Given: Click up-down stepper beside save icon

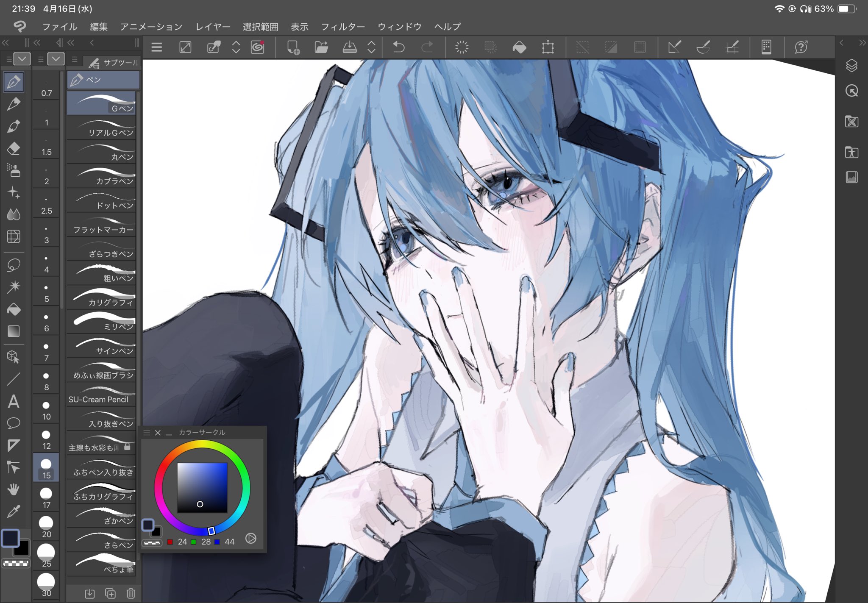Looking at the screenshot, I should click(371, 47).
